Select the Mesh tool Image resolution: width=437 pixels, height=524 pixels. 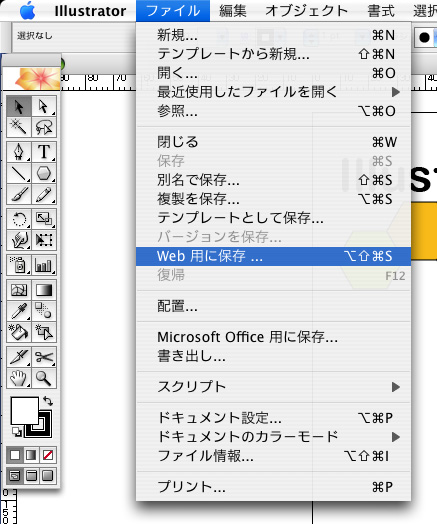19,290
